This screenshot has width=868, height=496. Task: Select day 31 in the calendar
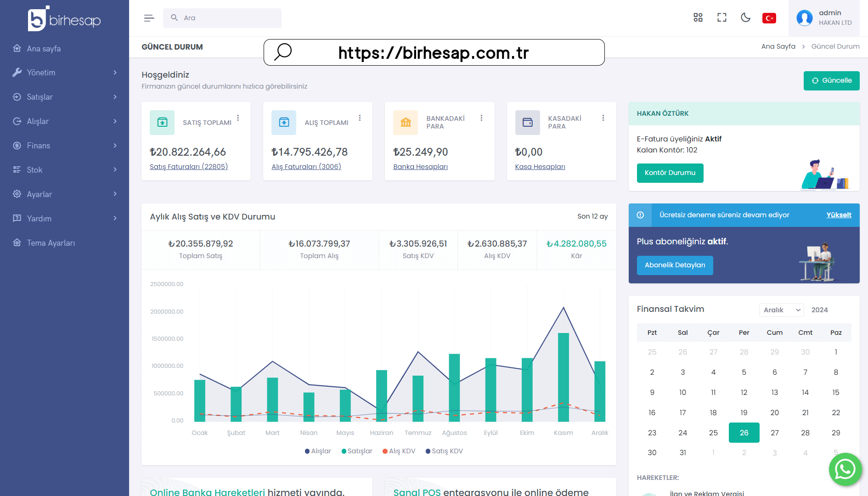[x=683, y=452]
